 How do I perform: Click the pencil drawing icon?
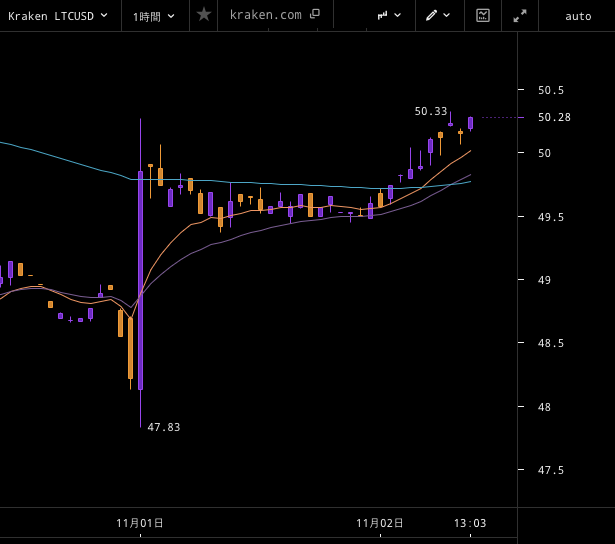tap(431, 15)
